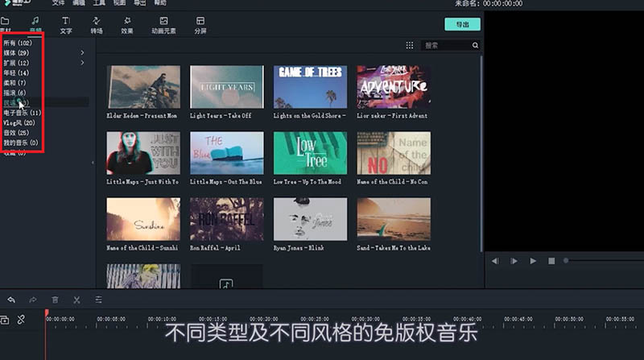Open the 工具 tools menu
Screen dimensions: 644x360
[99, 3]
